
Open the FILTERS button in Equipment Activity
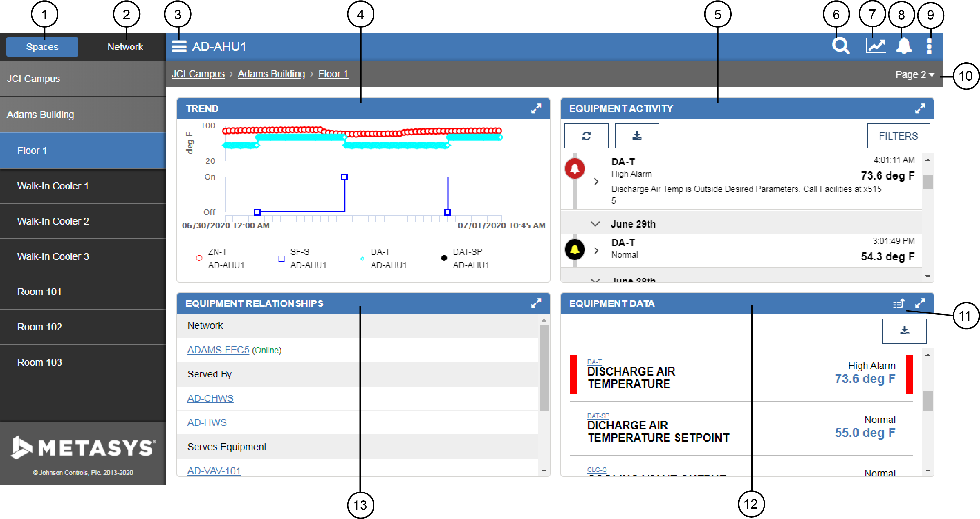[x=898, y=136]
